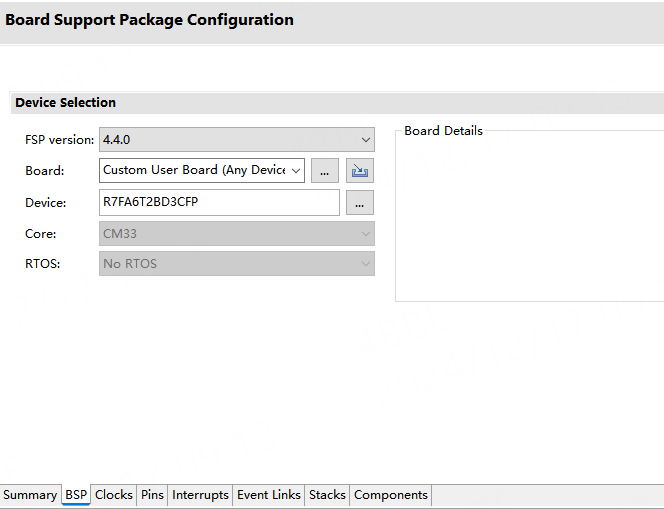Go to the Pins tab
664x509 pixels.
[152, 495]
